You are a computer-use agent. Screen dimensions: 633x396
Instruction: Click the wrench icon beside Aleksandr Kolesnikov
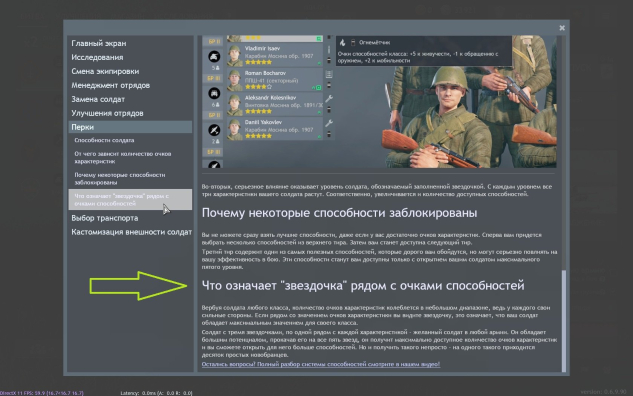329,98
